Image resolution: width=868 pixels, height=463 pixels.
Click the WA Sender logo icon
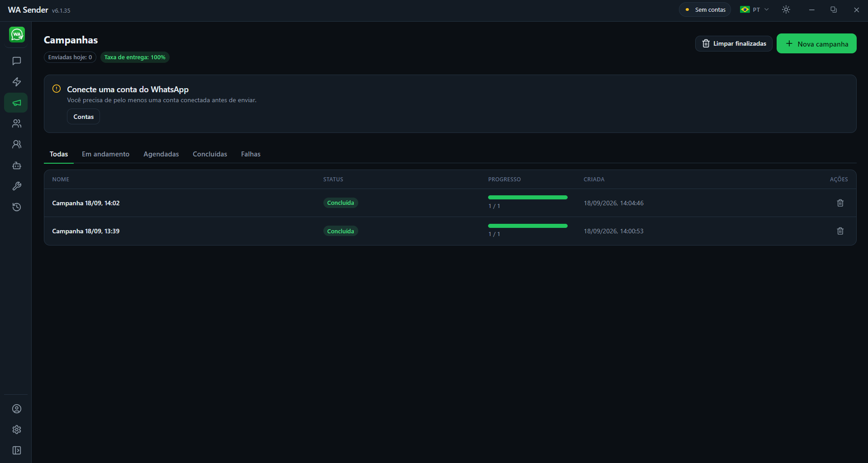coord(17,34)
